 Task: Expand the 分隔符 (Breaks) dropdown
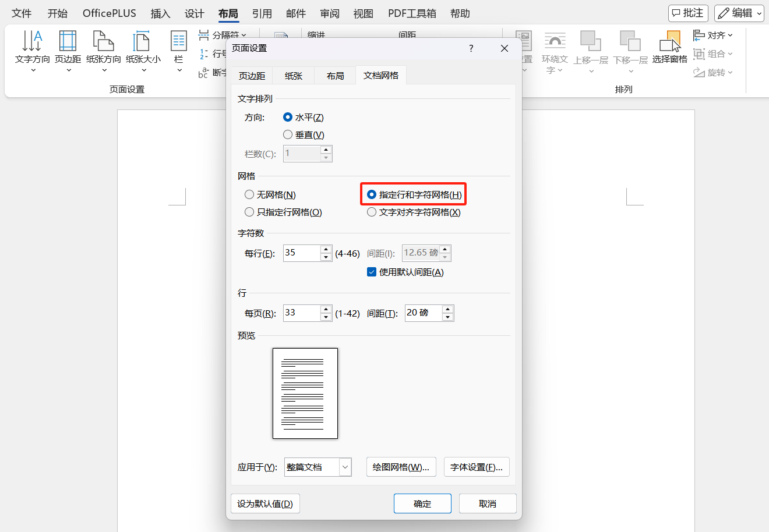[x=243, y=35]
